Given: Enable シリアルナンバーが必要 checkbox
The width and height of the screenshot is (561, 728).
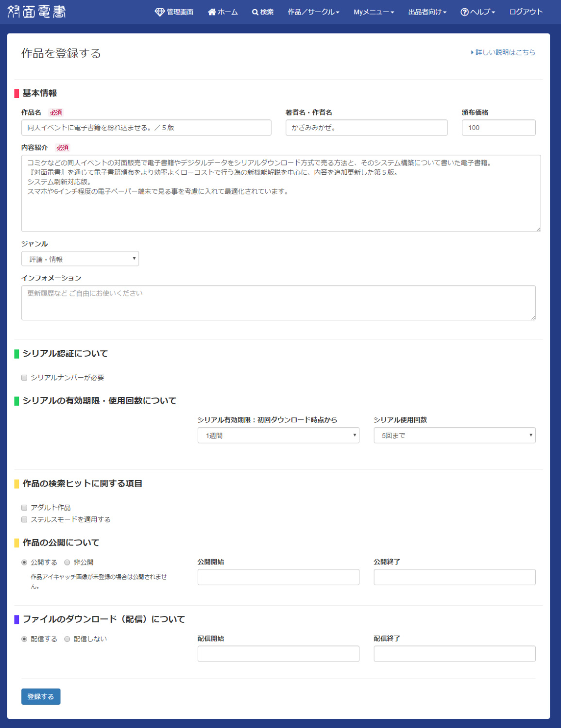Looking at the screenshot, I should click(24, 378).
